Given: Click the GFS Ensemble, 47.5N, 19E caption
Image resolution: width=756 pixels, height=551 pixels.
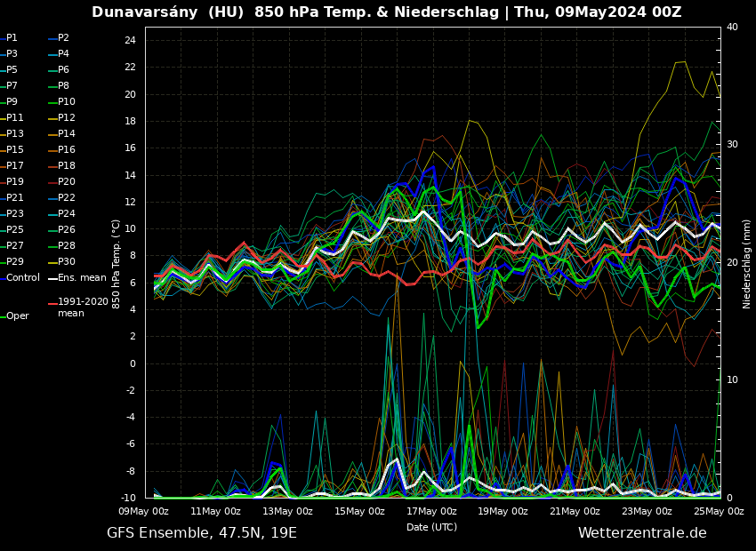Looking at the screenshot, I should click(x=202, y=533).
